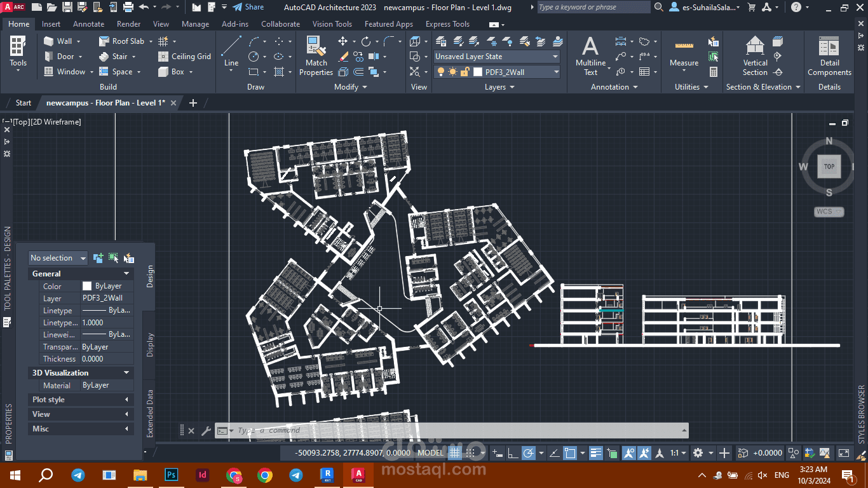Click the Vertical Section tool
The image size is (868, 488).
coord(755,56)
